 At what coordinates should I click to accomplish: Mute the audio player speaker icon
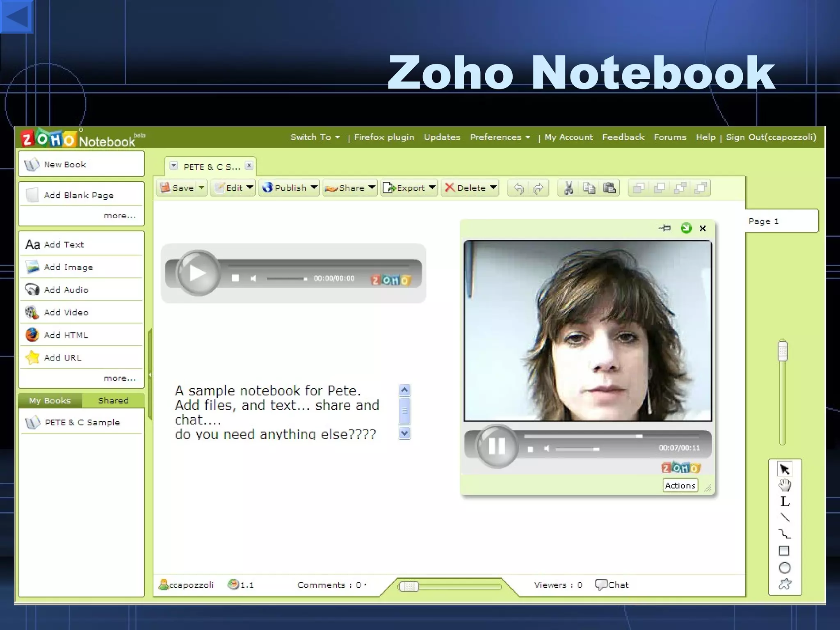point(253,278)
